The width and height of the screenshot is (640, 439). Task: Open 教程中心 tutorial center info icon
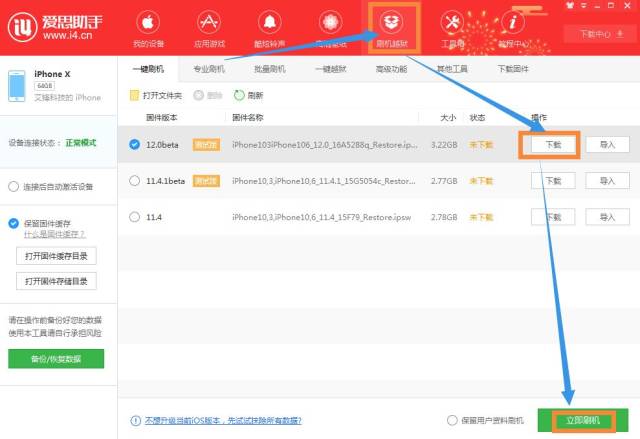pyautogui.click(x=513, y=22)
